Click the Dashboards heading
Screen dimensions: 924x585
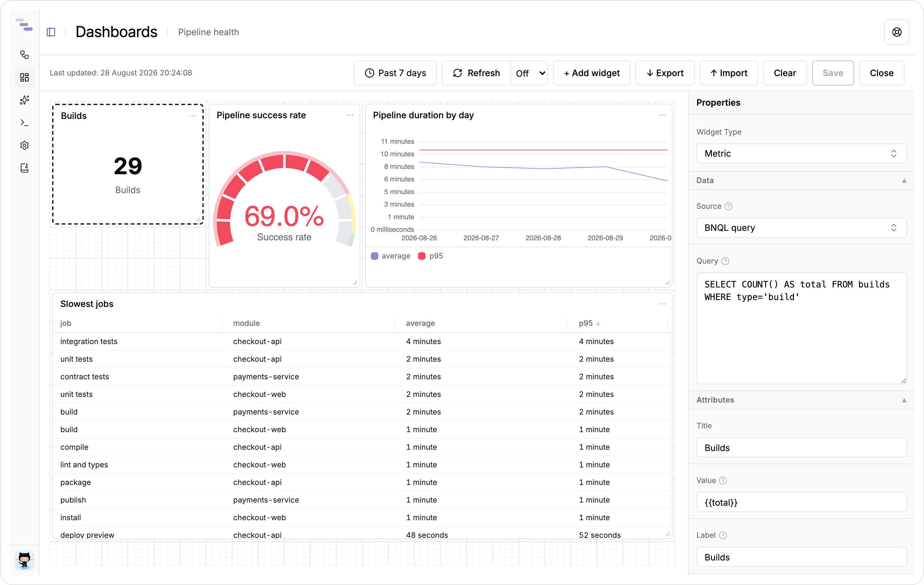(x=117, y=32)
